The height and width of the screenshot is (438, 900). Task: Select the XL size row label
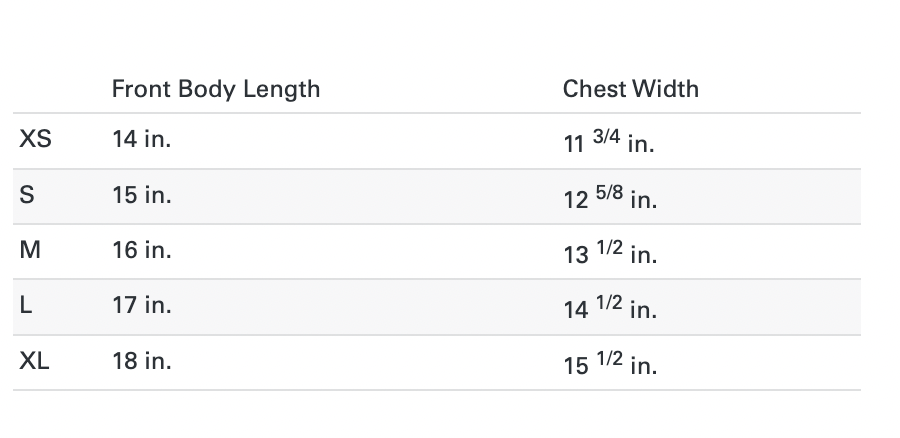[x=35, y=361]
